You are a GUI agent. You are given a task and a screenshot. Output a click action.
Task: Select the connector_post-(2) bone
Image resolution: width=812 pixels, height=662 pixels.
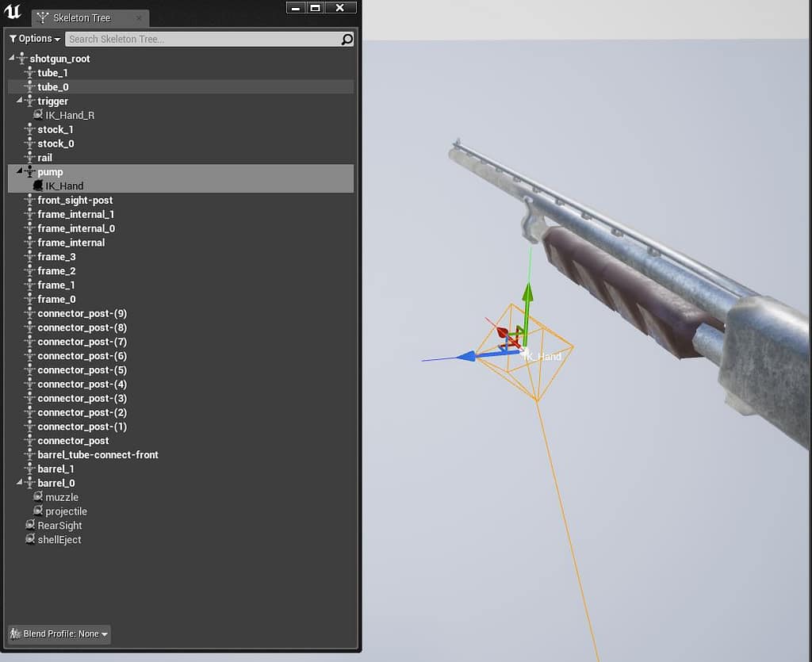(x=82, y=412)
